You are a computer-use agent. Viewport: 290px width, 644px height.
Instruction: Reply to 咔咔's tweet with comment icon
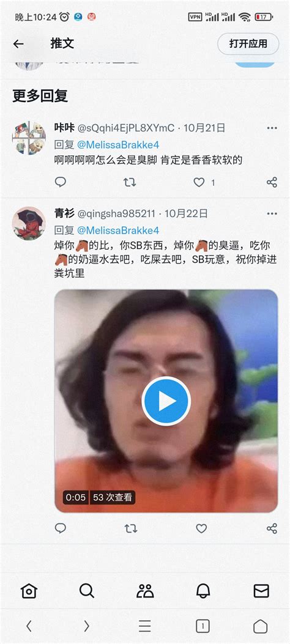61,182
